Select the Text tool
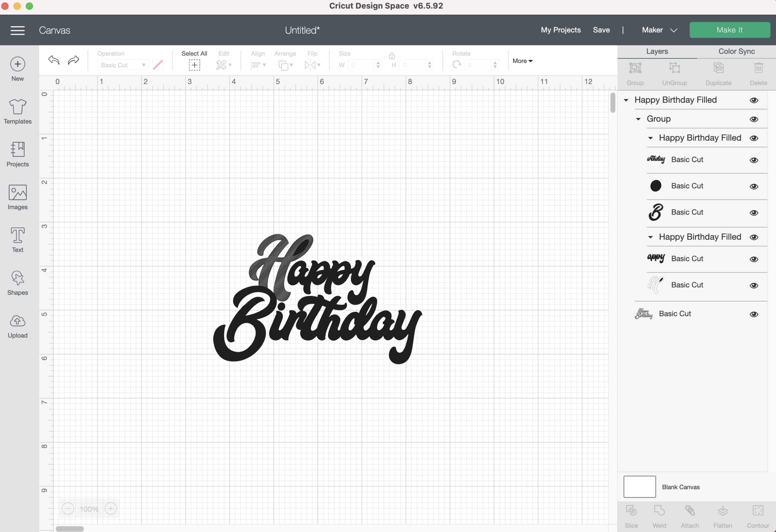This screenshot has height=532, width=776. (x=17, y=240)
